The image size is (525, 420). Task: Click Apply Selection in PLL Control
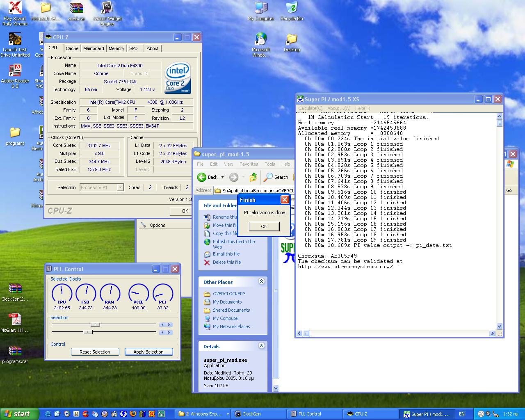tap(148, 352)
